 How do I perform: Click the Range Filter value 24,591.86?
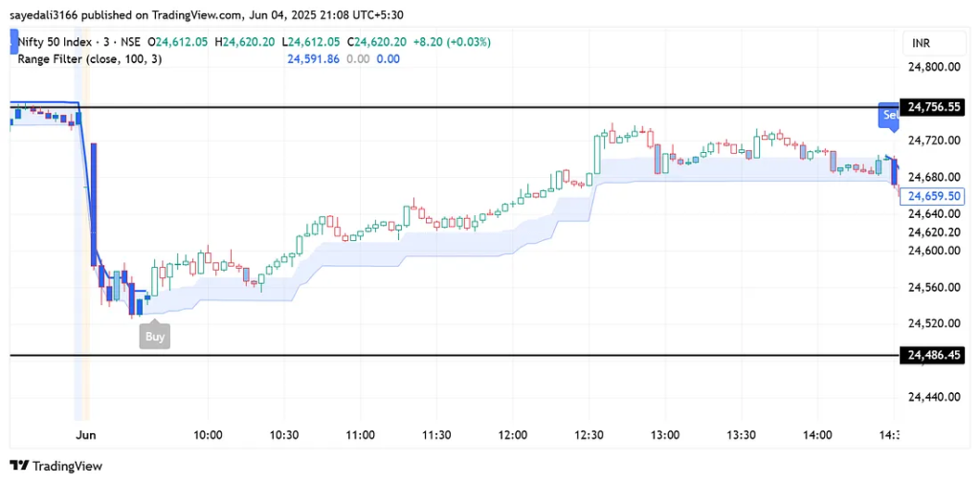pos(313,59)
